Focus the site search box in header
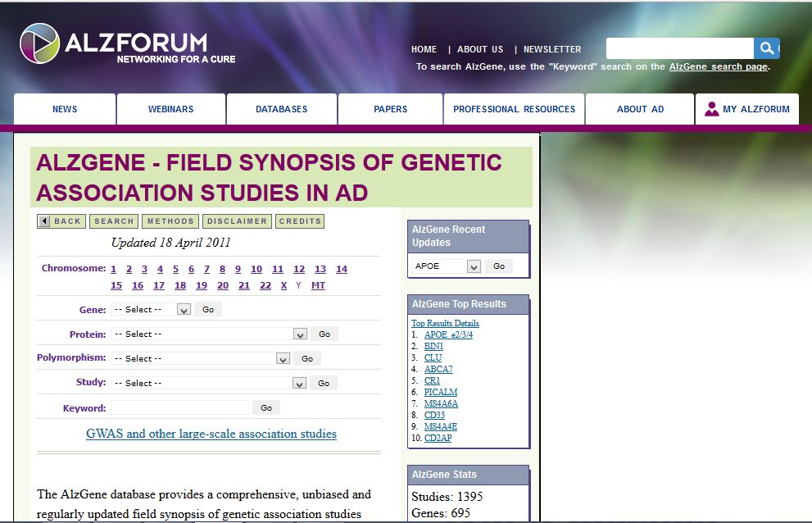 coord(679,48)
